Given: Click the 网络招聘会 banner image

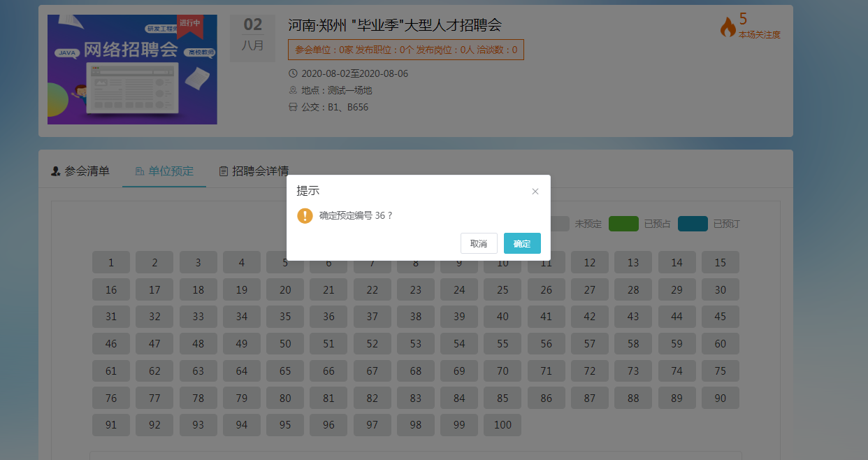Looking at the screenshot, I should click(x=132, y=69).
